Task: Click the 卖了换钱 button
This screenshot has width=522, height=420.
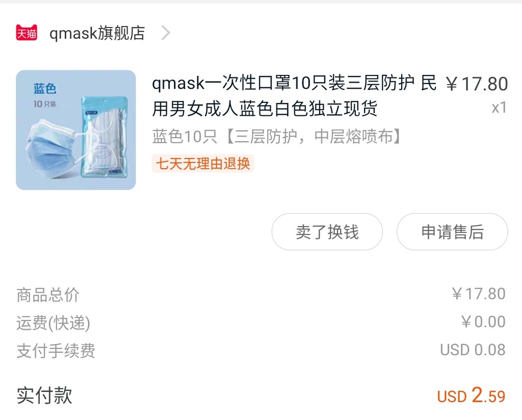Action: coord(327,231)
